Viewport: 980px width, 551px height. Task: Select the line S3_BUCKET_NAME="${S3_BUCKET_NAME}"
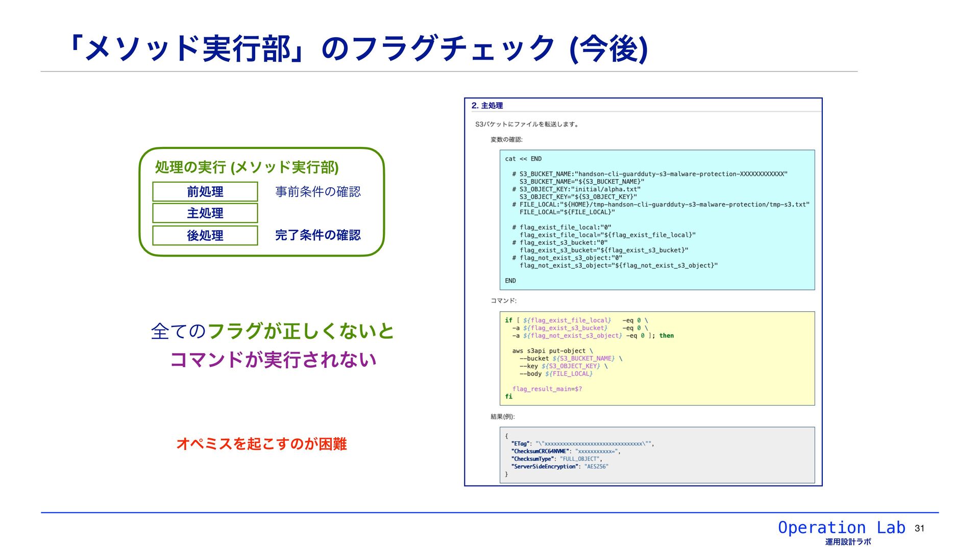pos(582,182)
